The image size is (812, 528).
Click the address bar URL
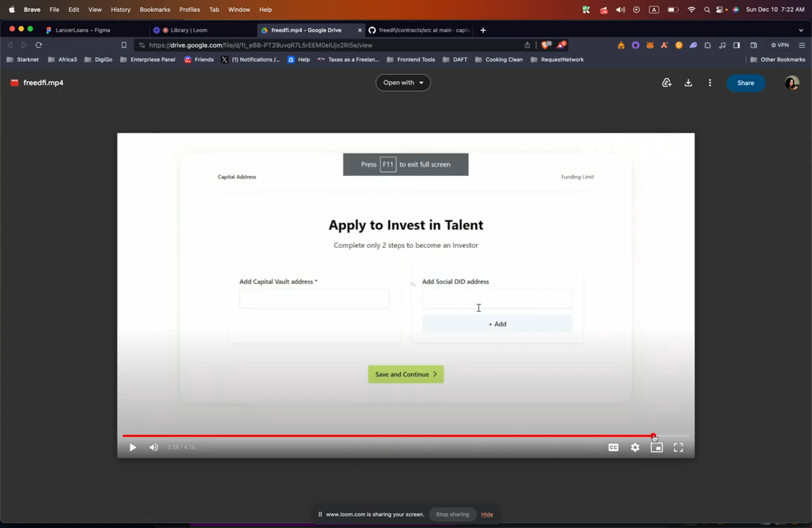[260, 45]
